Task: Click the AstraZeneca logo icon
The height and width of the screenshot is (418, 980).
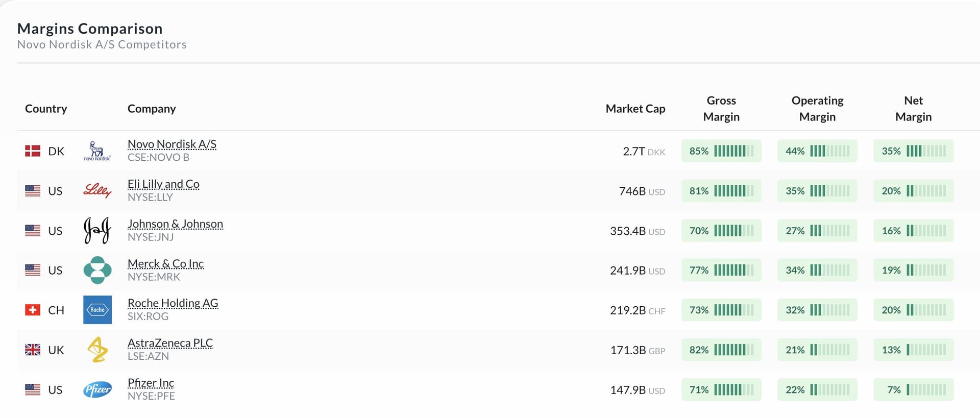Action: click(x=97, y=350)
